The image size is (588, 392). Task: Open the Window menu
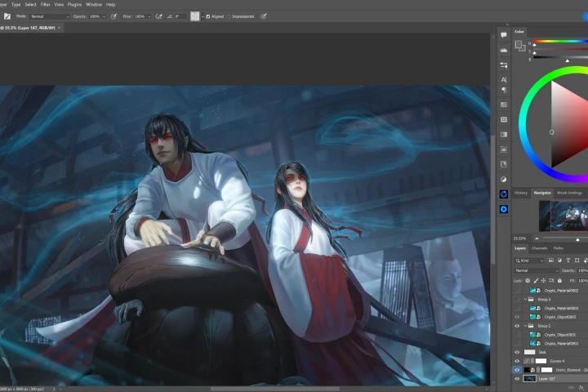[x=94, y=5]
